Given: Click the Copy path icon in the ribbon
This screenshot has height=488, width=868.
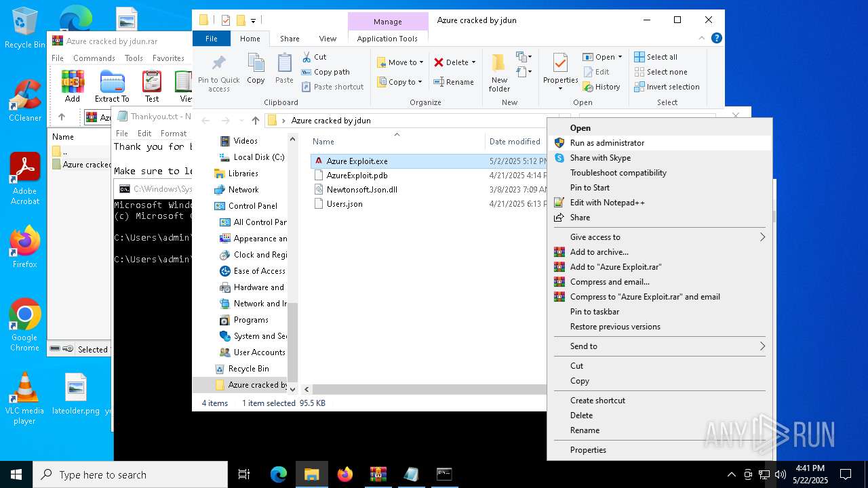Looking at the screenshot, I should point(307,72).
